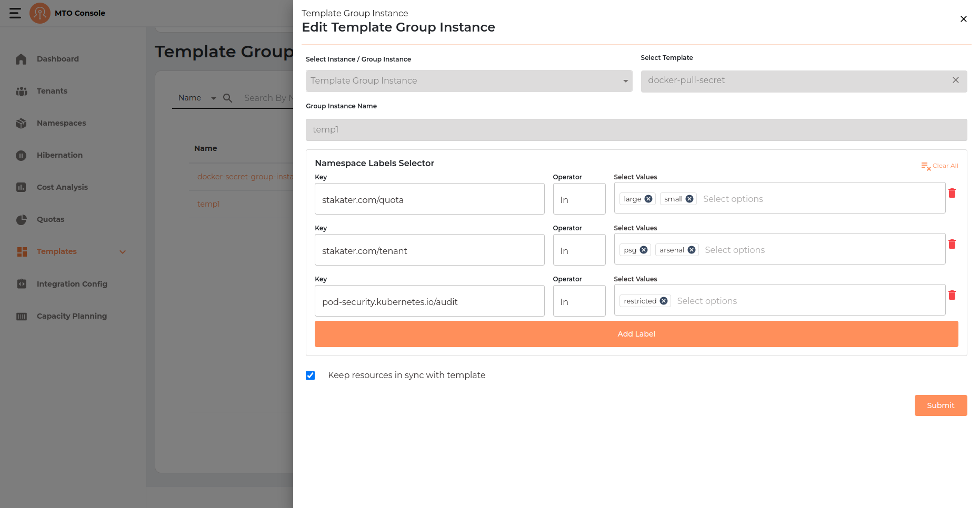Remove the 'arsenal' value chip
980x508 pixels.
pos(692,250)
